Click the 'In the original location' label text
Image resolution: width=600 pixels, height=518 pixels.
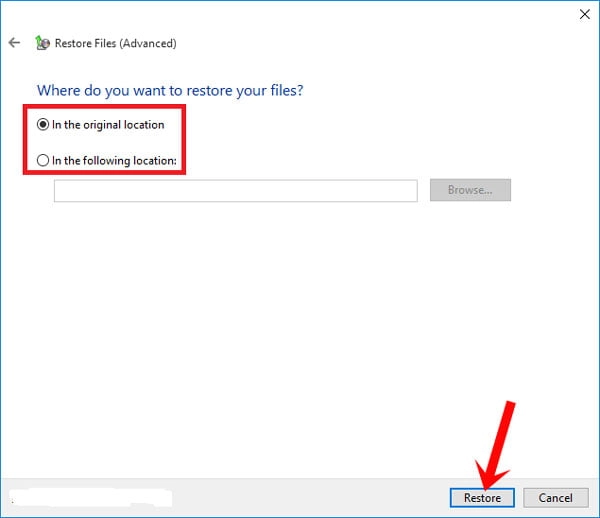pyautogui.click(x=108, y=125)
